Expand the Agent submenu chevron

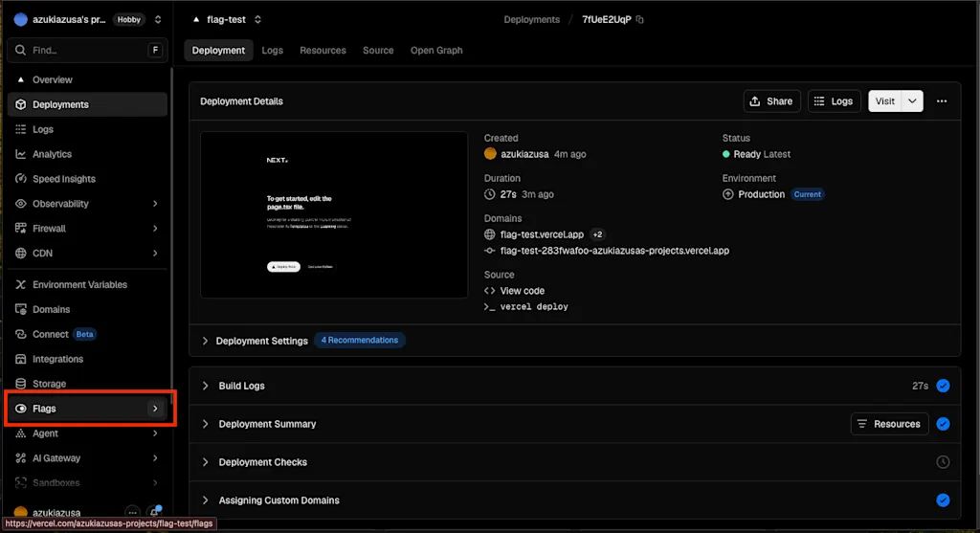click(155, 433)
